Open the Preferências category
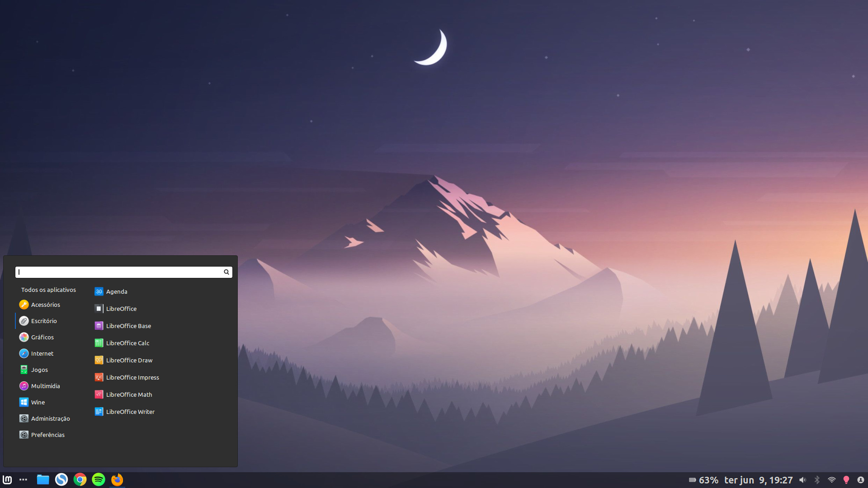 click(x=47, y=435)
